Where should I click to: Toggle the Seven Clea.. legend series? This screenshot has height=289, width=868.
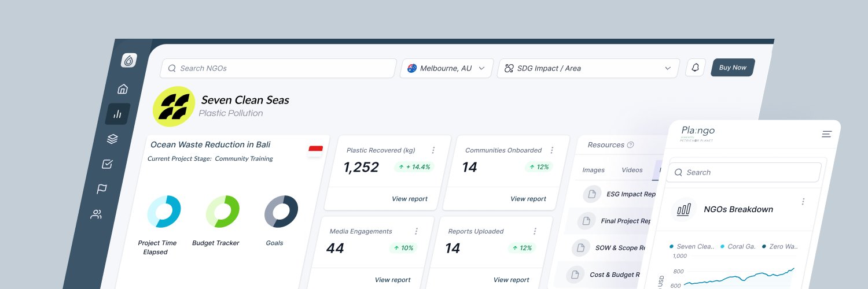click(x=692, y=246)
